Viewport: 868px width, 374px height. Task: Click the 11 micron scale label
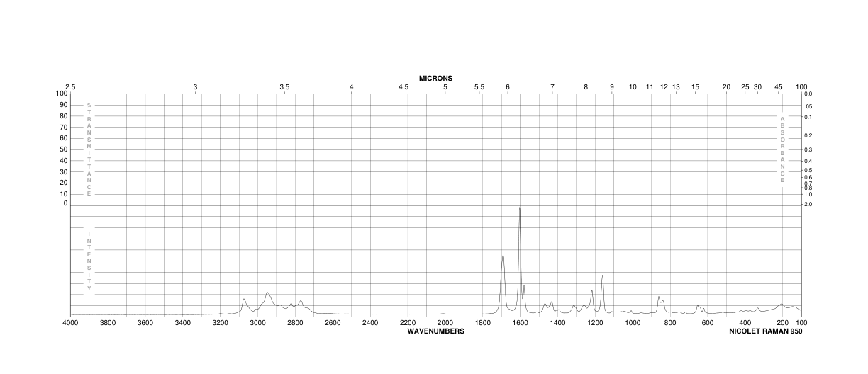point(650,87)
